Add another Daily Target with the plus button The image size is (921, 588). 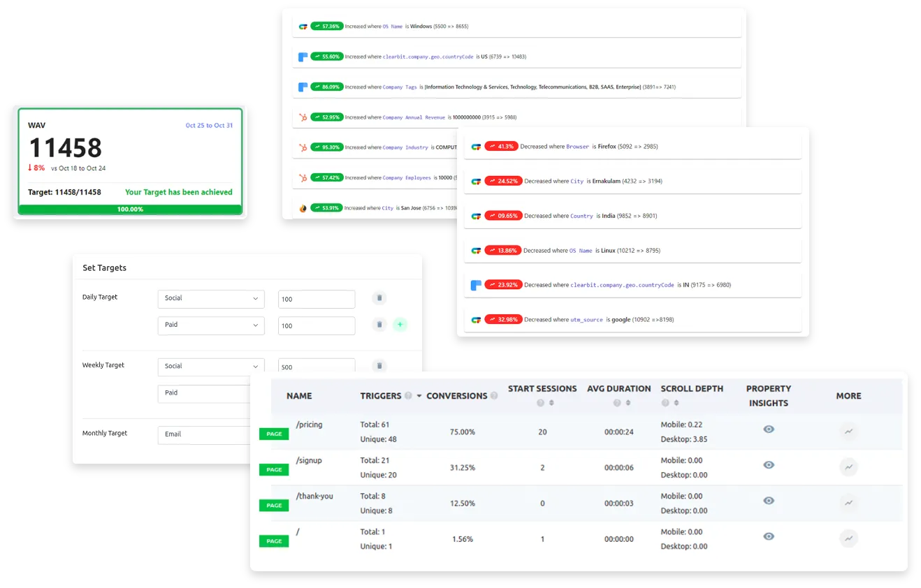(400, 325)
